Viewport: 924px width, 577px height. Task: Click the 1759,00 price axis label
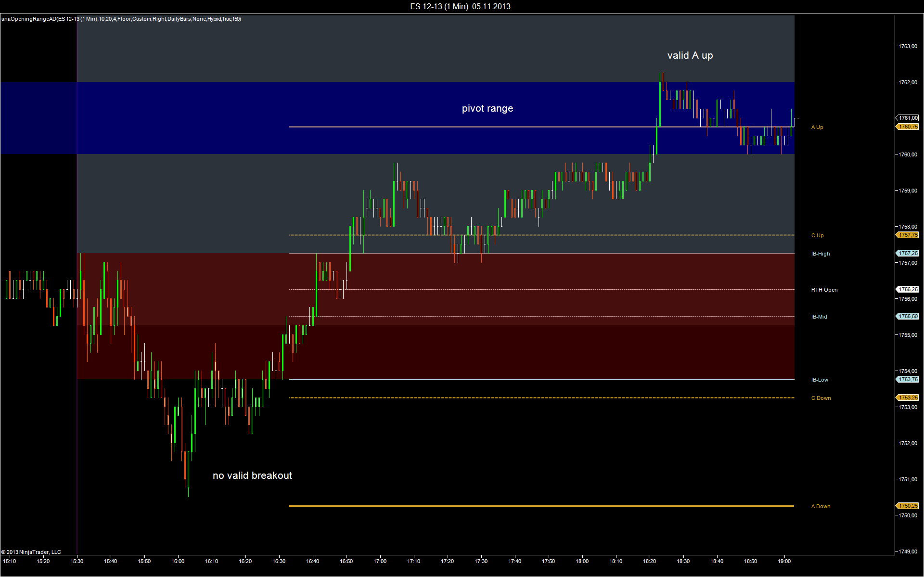pyautogui.click(x=908, y=191)
